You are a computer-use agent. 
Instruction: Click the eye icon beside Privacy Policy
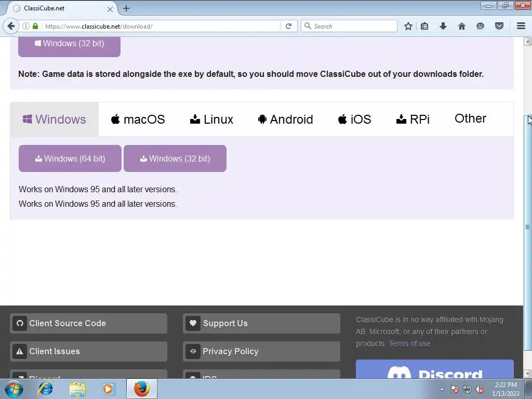193,352
